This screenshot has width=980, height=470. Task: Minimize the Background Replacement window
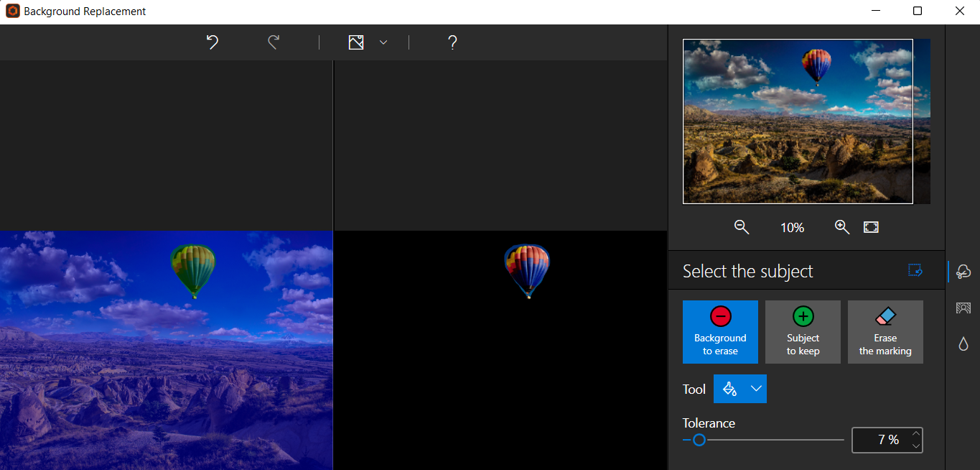876,11
